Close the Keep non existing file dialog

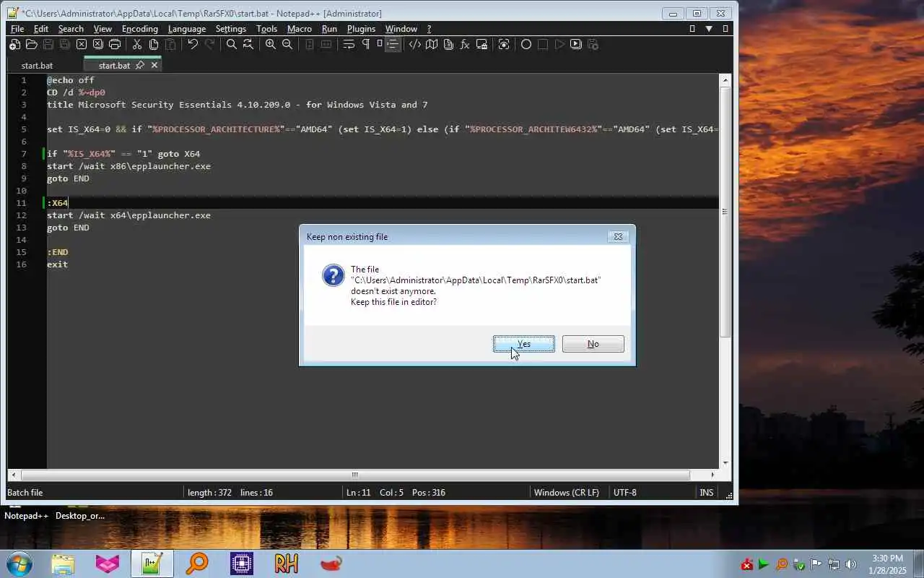pos(618,236)
